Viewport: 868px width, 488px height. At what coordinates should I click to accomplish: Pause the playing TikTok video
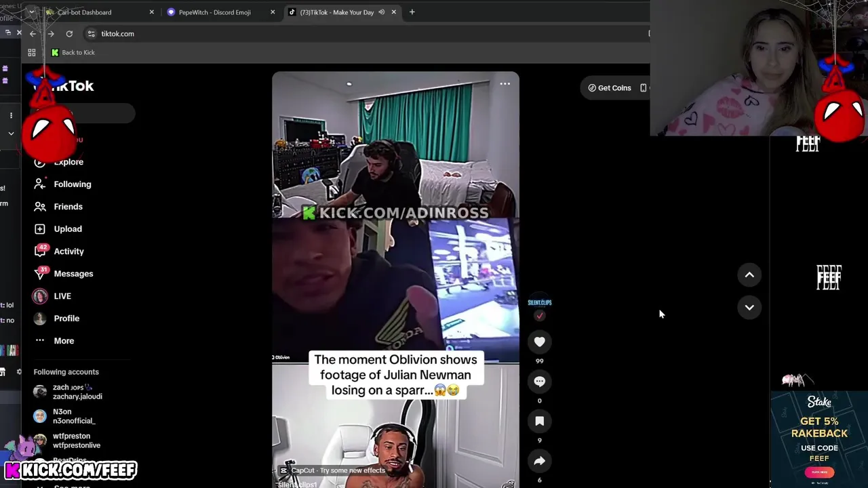(395, 279)
